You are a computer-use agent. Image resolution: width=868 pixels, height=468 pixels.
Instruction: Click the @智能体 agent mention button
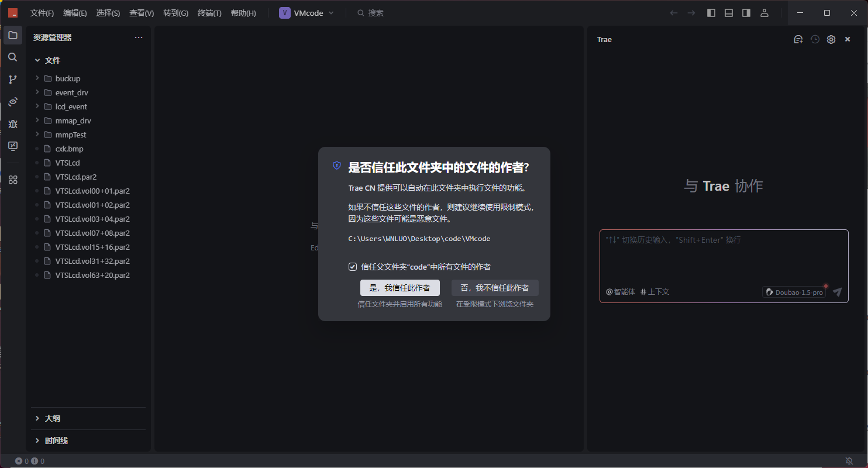coord(621,292)
